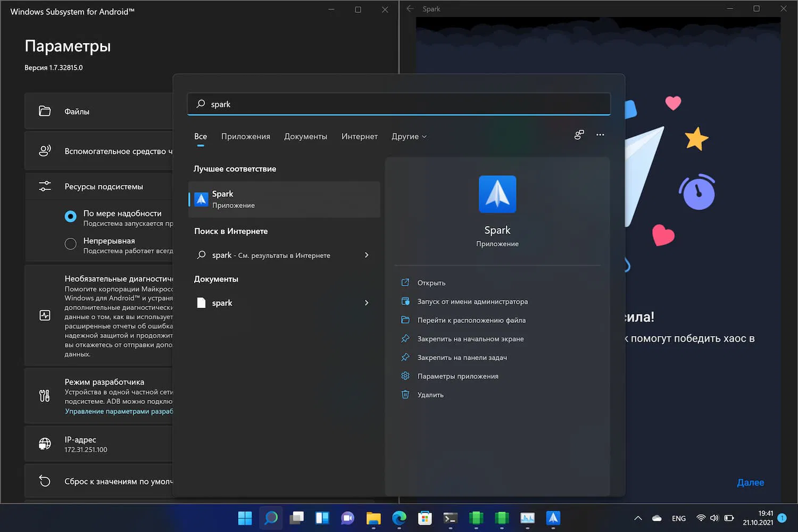Image resolution: width=798 pixels, height=532 pixels.
Task: Click the search box containing spark
Action: (x=399, y=104)
